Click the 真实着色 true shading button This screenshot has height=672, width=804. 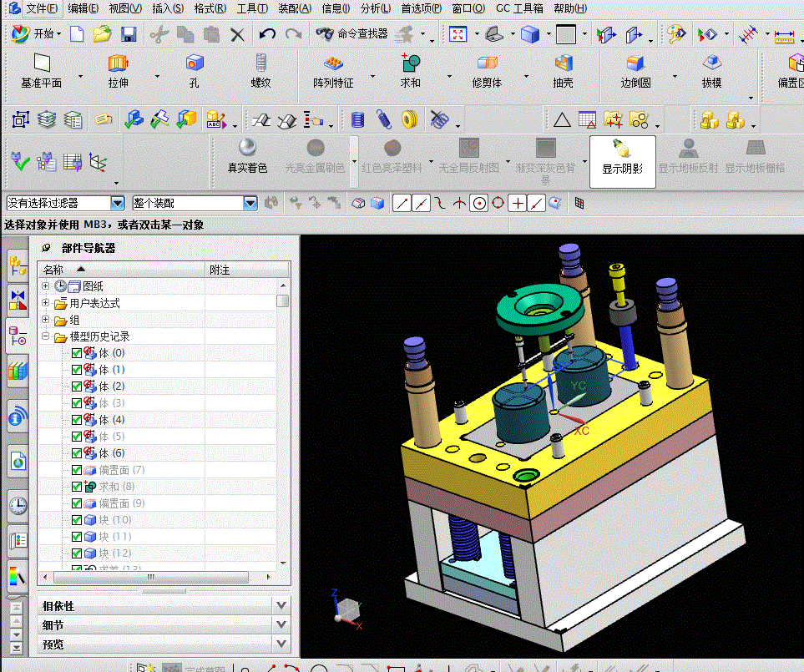click(248, 156)
